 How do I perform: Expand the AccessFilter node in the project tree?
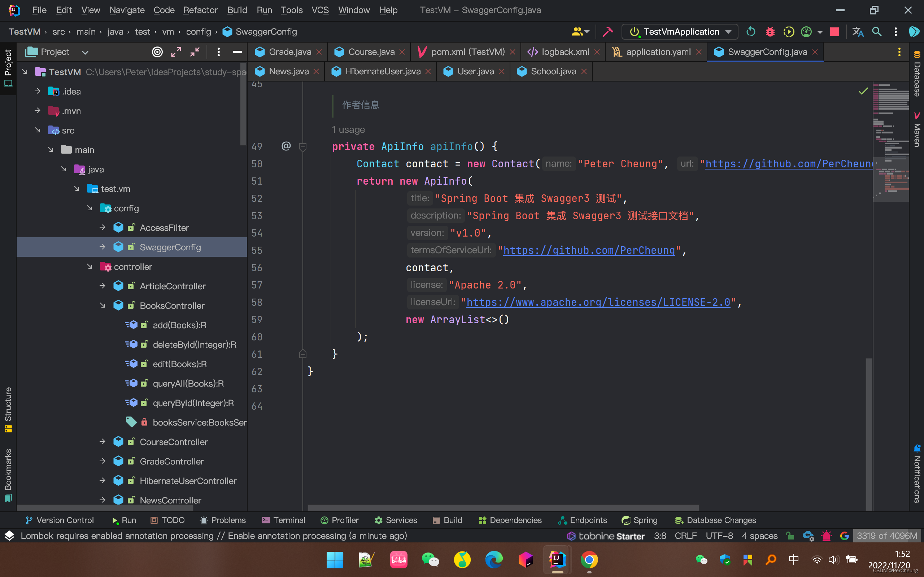coord(103,228)
